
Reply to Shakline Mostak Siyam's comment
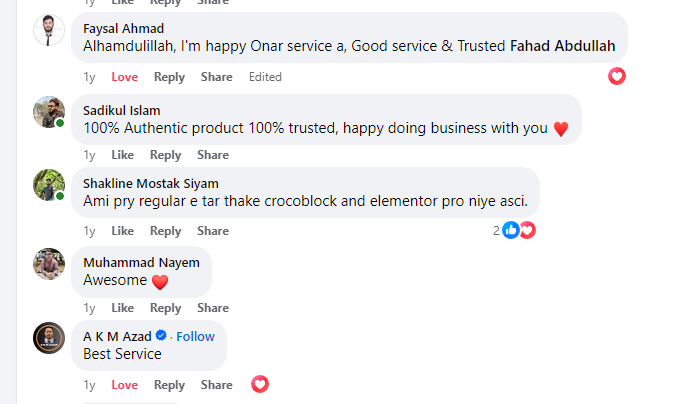click(166, 231)
